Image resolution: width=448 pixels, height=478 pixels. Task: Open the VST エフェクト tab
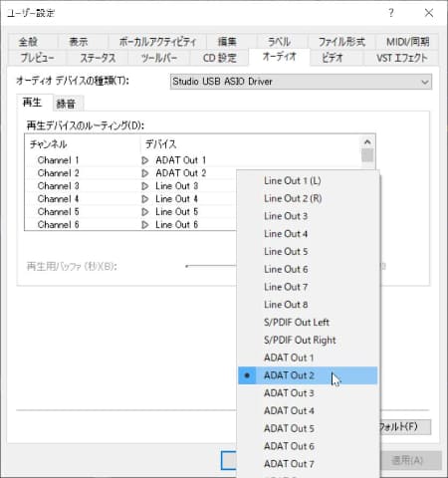pos(402,58)
